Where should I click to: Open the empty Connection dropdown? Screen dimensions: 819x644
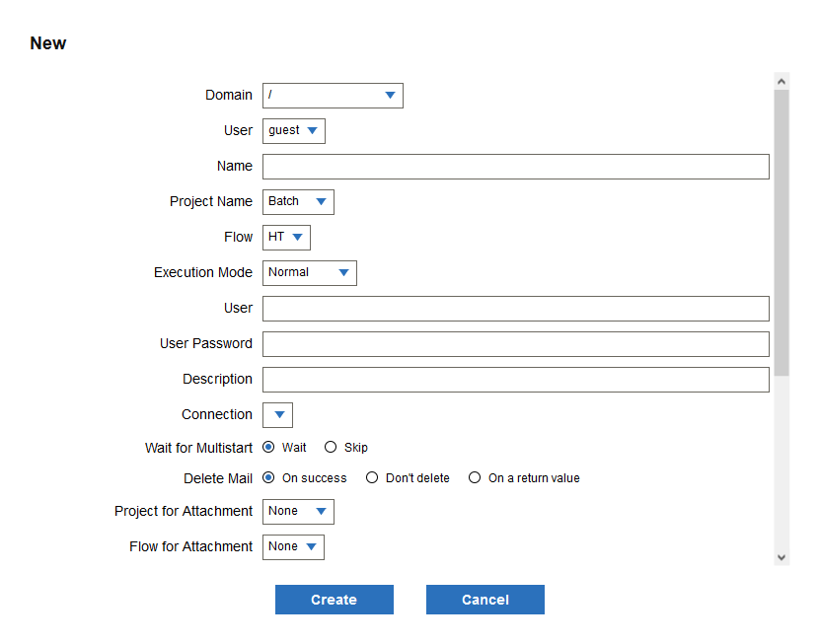click(277, 415)
